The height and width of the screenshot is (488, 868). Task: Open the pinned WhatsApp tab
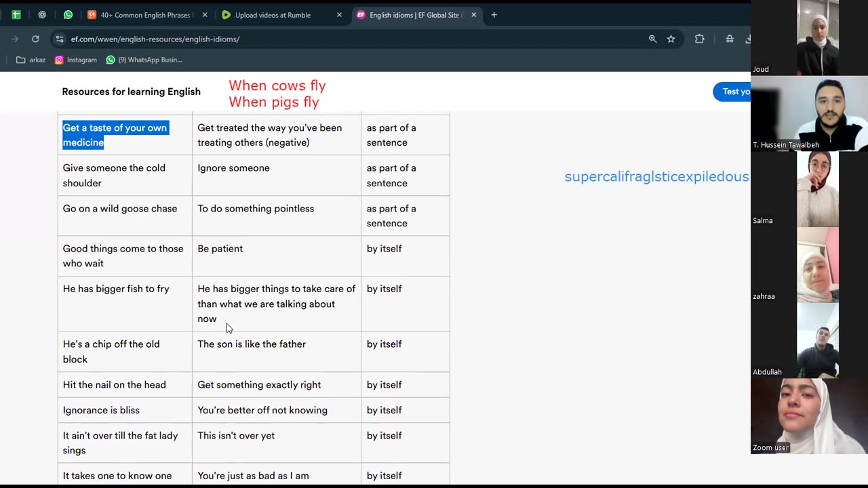pos(68,14)
